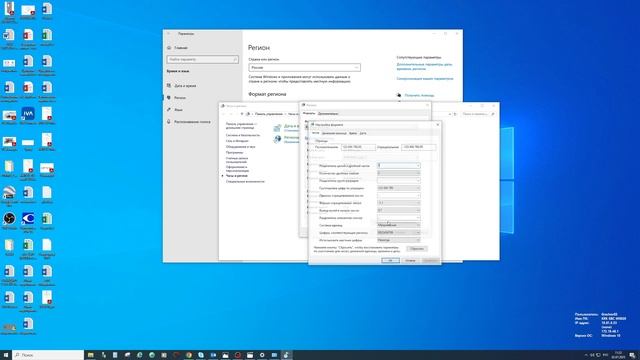Click Отмена in the format settings dialog
The image size is (640, 360).
coord(410,260)
